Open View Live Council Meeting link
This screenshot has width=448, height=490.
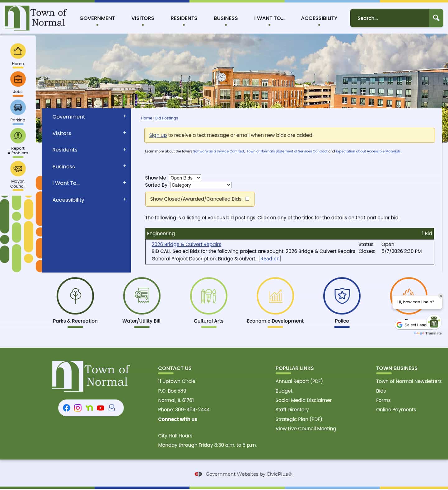click(x=306, y=429)
